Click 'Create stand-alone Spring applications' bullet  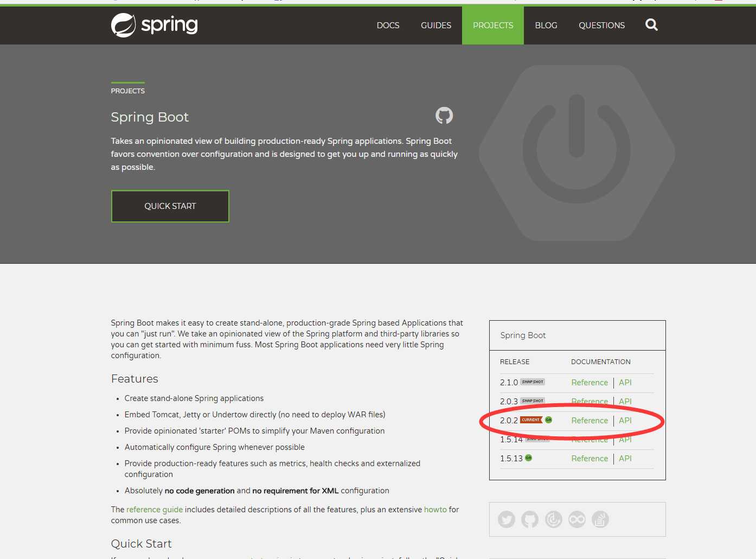(x=194, y=398)
